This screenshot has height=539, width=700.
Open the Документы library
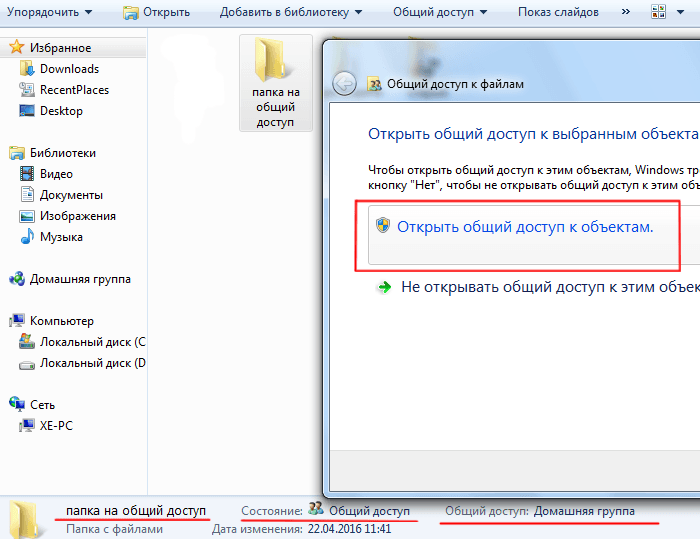point(71,195)
